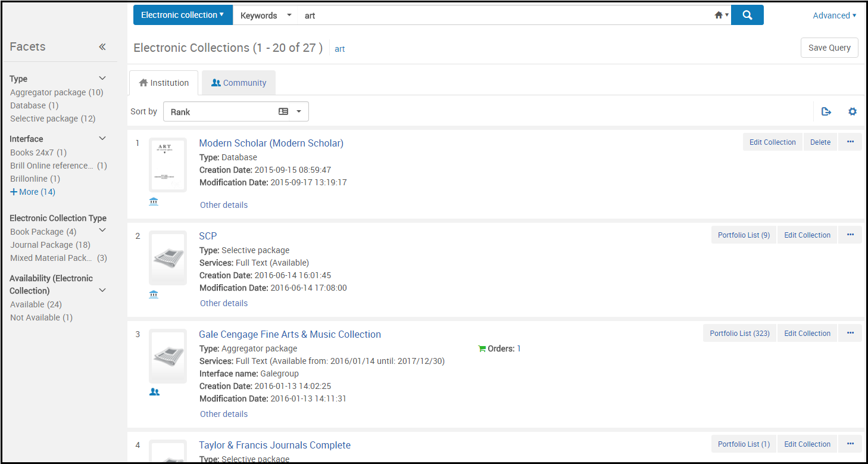868x464 pixels.
Task: Click Edit Collection for SCP
Action: 807,235
